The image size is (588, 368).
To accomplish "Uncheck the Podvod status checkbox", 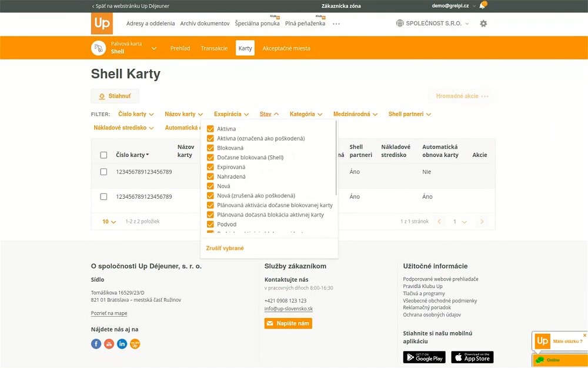I will point(211,225).
